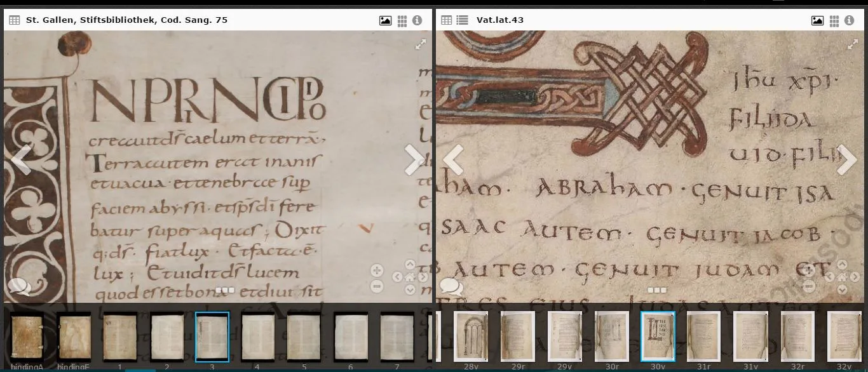
Task: Pan right in the Vat.lat.43 image
Action: point(854,277)
